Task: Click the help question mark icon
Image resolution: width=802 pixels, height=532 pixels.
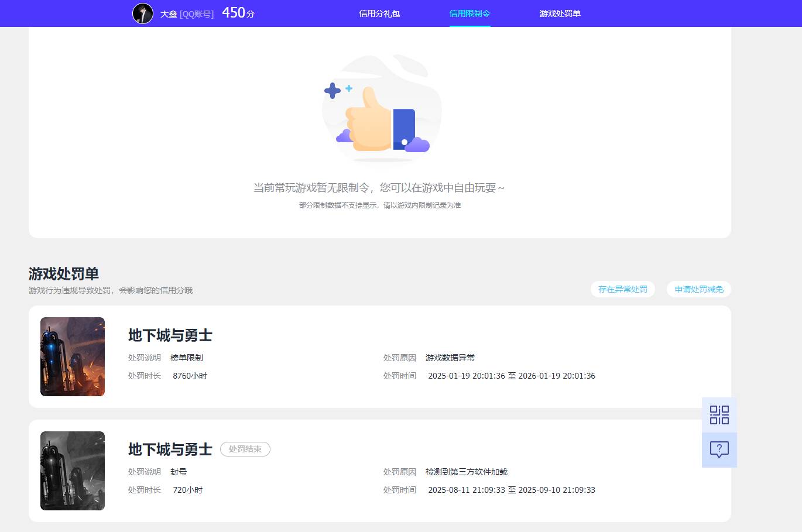Action: pos(719,449)
